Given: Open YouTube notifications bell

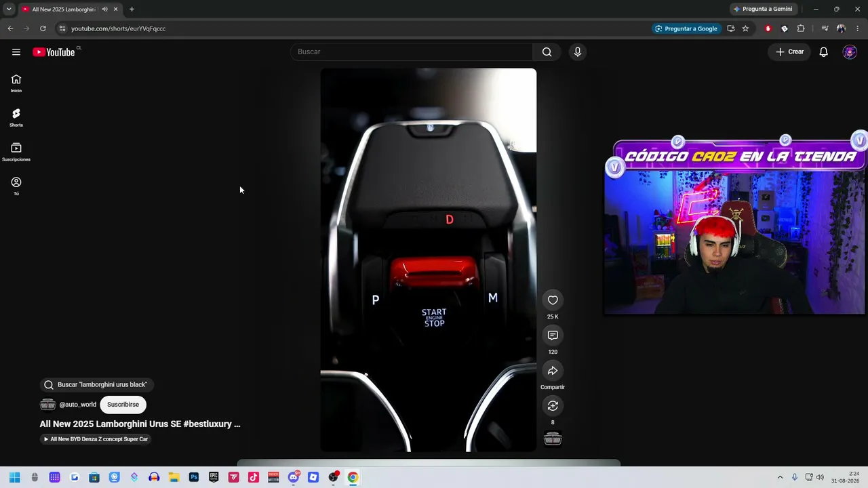Looking at the screenshot, I should coord(823,52).
